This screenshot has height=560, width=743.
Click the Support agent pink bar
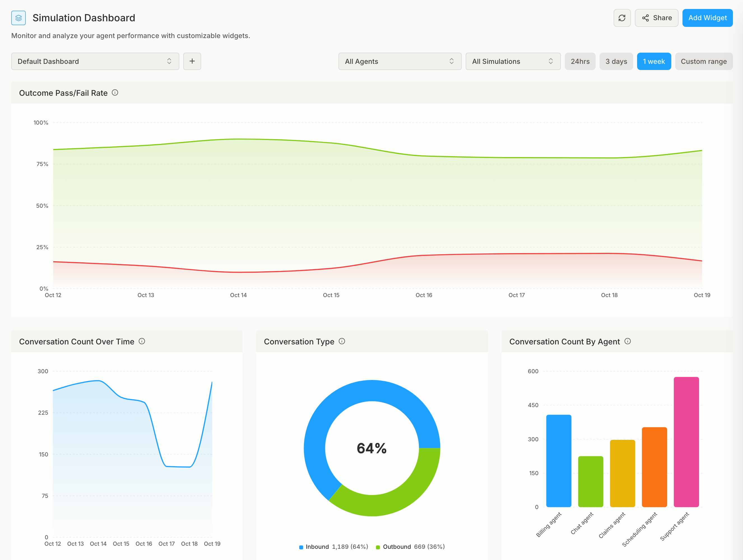click(686, 442)
